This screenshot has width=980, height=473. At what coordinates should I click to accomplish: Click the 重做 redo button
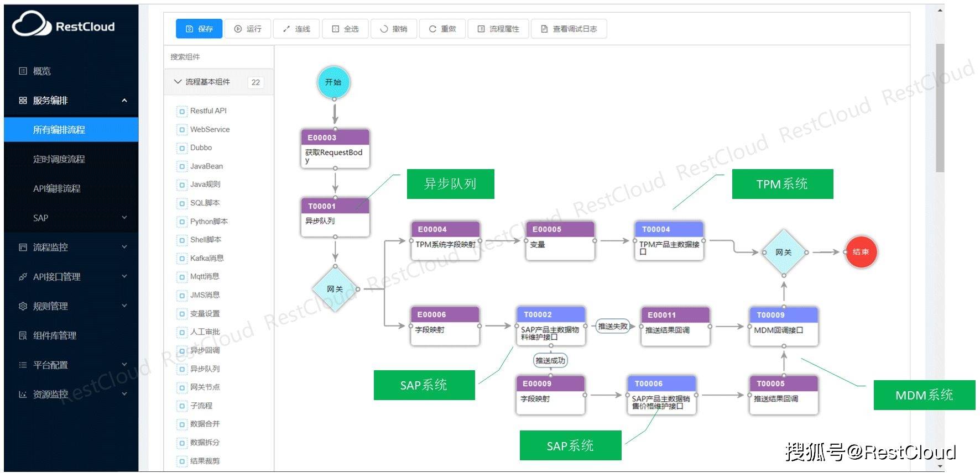pyautogui.click(x=442, y=29)
